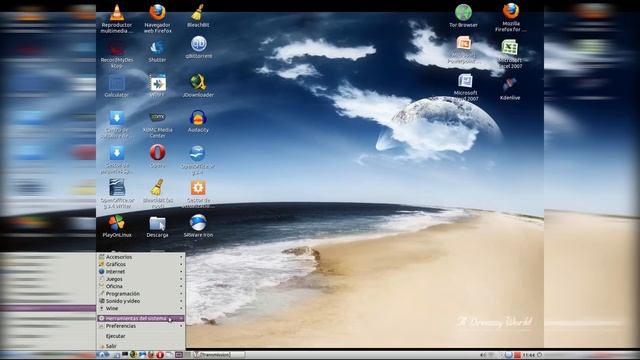Launch SRWare Iron browser icon
This screenshot has height=360, width=640.
[x=198, y=223]
